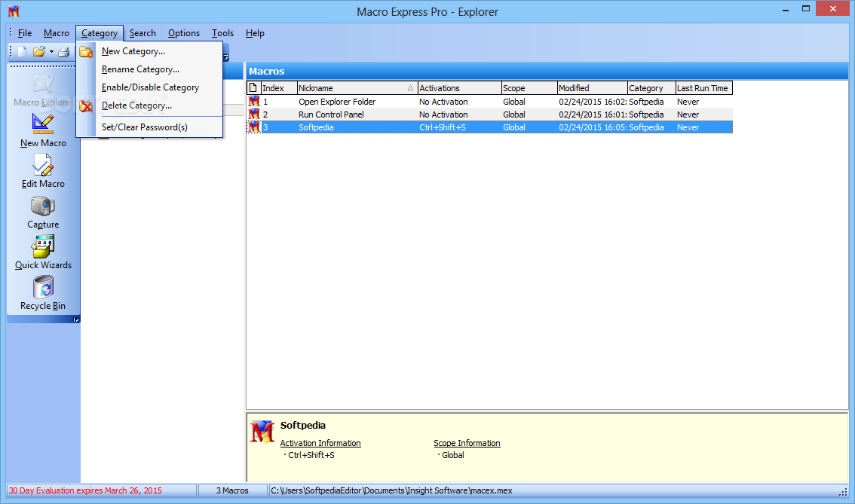Image resolution: width=855 pixels, height=504 pixels.
Task: Select the Open Explorer Folder macro
Action: point(337,102)
